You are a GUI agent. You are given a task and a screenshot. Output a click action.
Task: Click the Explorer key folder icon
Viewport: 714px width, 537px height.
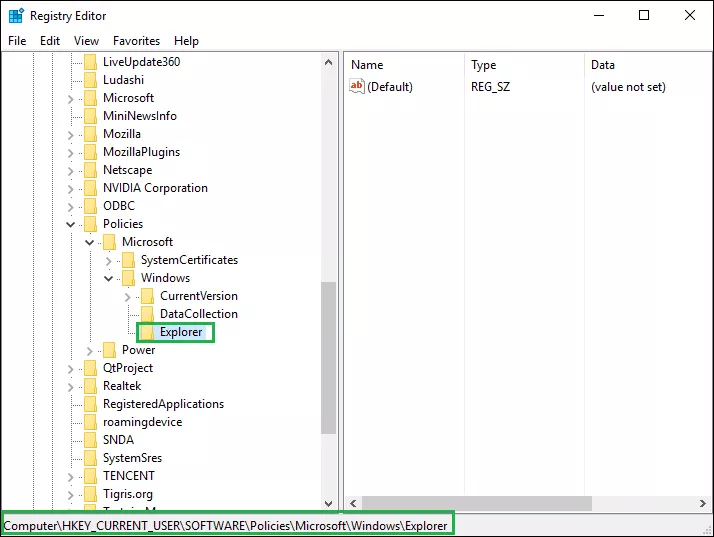tap(147, 332)
